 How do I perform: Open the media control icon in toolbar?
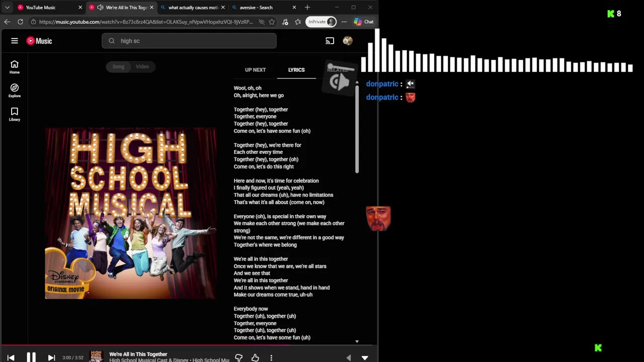[x=285, y=22]
